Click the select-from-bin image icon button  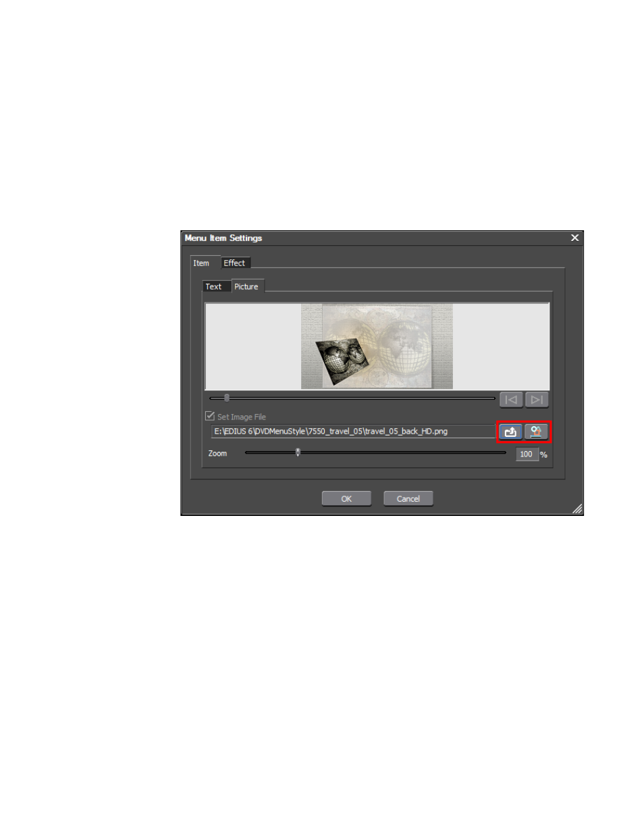[536, 432]
